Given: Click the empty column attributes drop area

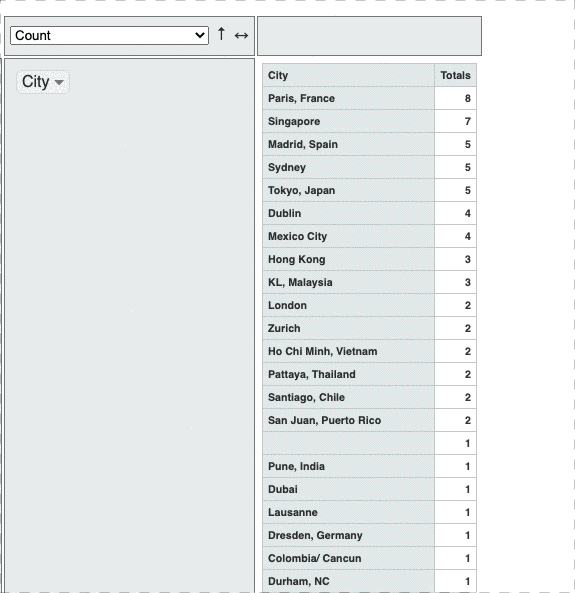Looking at the screenshot, I should click(x=369, y=36).
